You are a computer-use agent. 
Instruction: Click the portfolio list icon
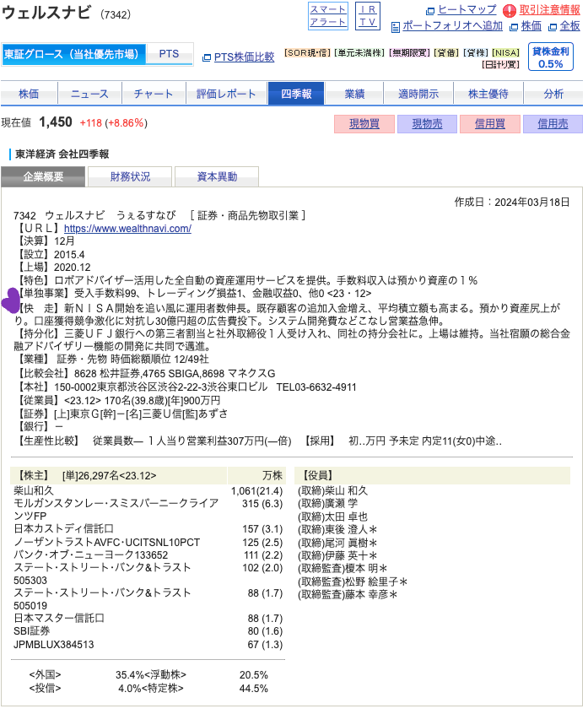click(396, 27)
